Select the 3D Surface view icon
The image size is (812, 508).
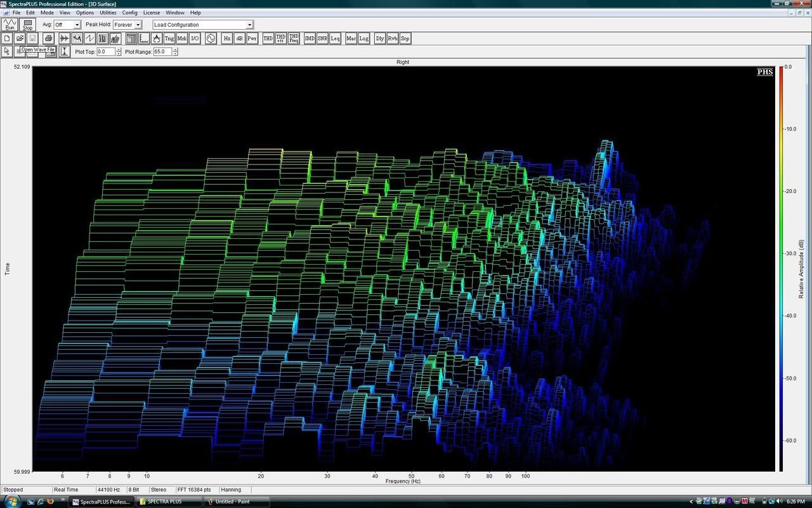[x=115, y=39]
